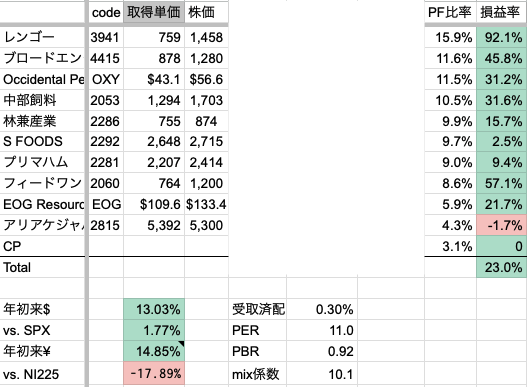Click the EOG ticker cell
527x387 pixels.
pyautogui.click(x=106, y=204)
